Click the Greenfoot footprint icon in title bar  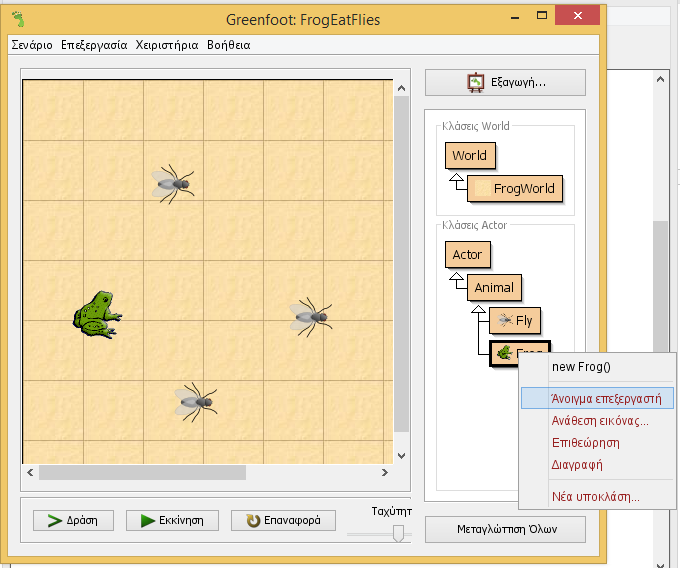[x=18, y=20]
